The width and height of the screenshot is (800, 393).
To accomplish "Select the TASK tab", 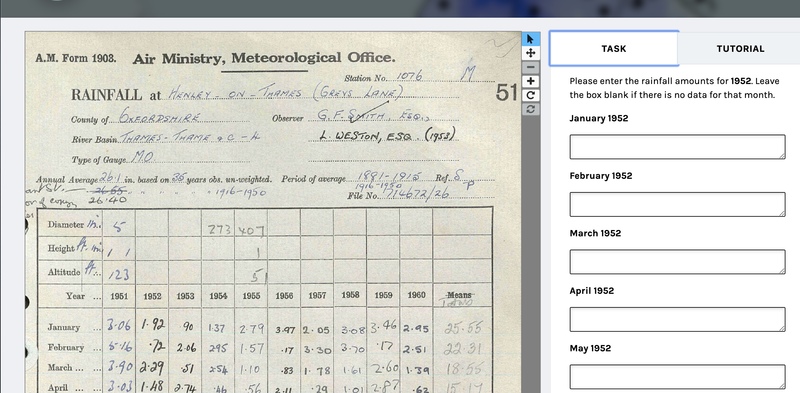I will (614, 48).
